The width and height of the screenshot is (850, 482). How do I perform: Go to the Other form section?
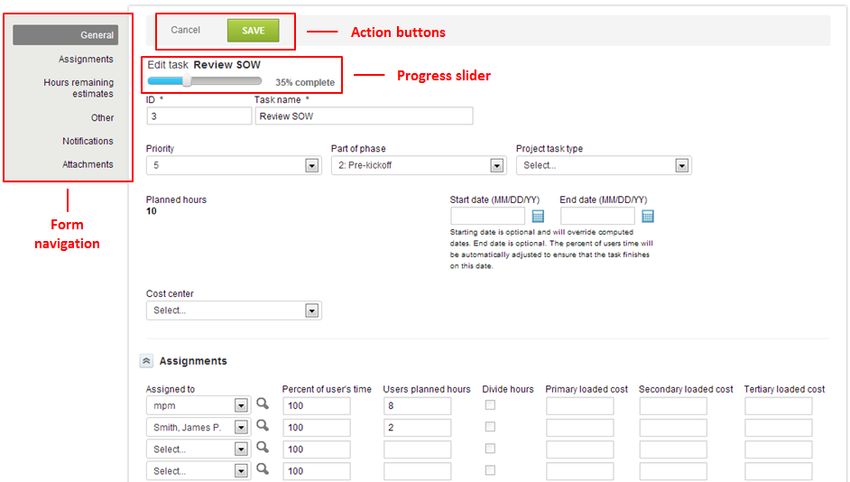tap(102, 118)
